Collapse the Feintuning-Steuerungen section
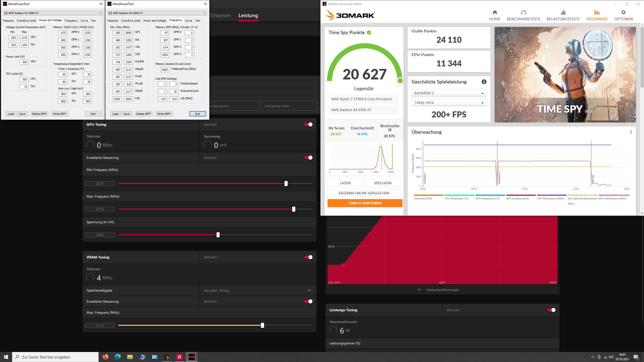 pos(442,290)
